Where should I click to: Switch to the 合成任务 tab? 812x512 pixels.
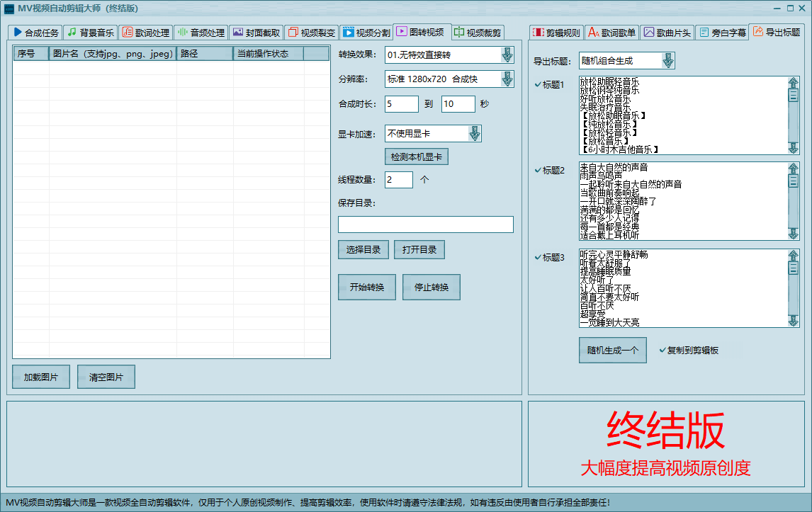point(35,33)
